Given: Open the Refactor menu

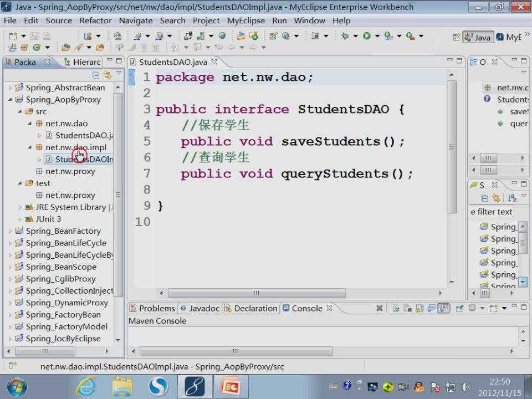Looking at the screenshot, I should click(95, 21).
